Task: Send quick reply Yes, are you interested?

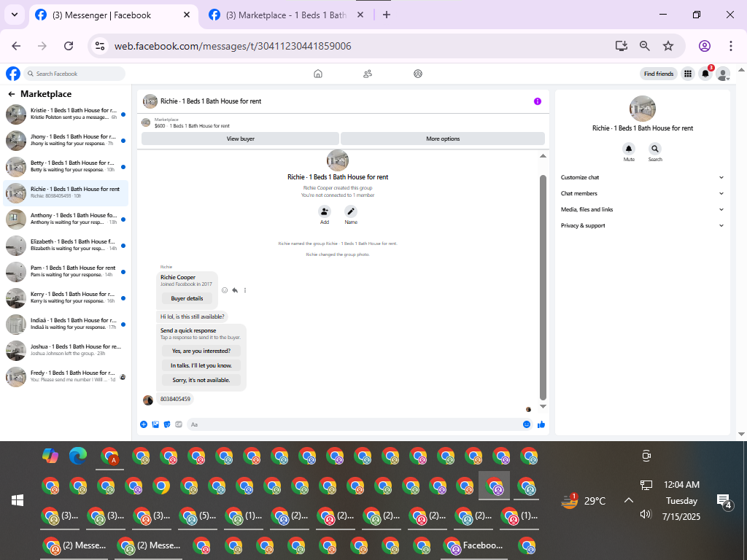Action: click(x=201, y=351)
